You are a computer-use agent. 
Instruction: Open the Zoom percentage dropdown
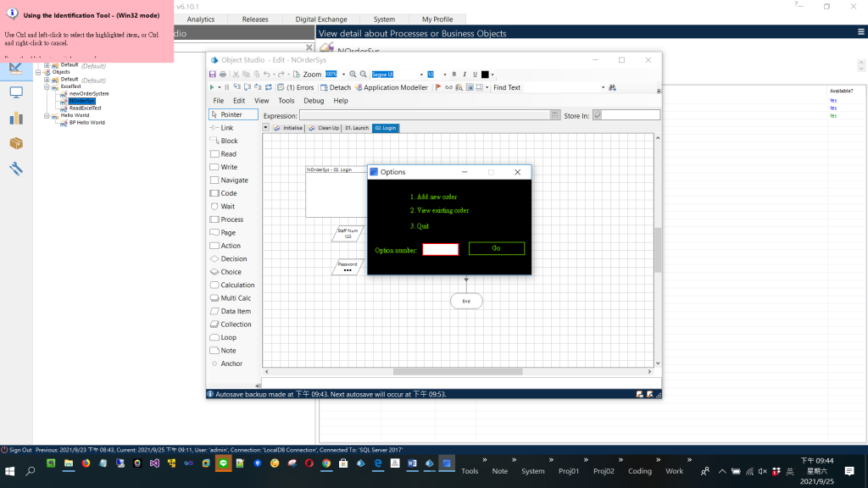coord(343,75)
